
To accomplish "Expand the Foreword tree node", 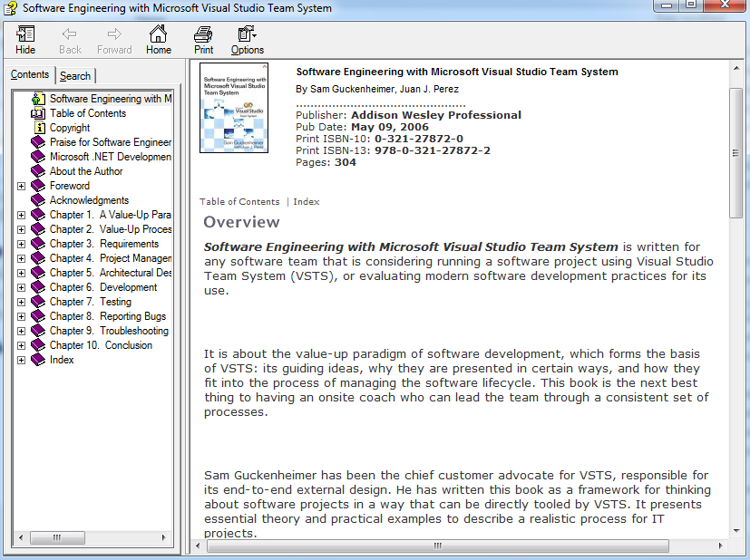I will click(21, 185).
